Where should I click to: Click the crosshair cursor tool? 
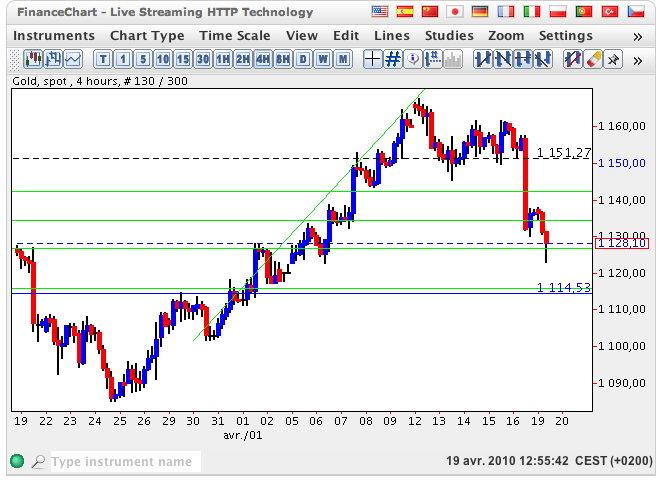click(372, 59)
